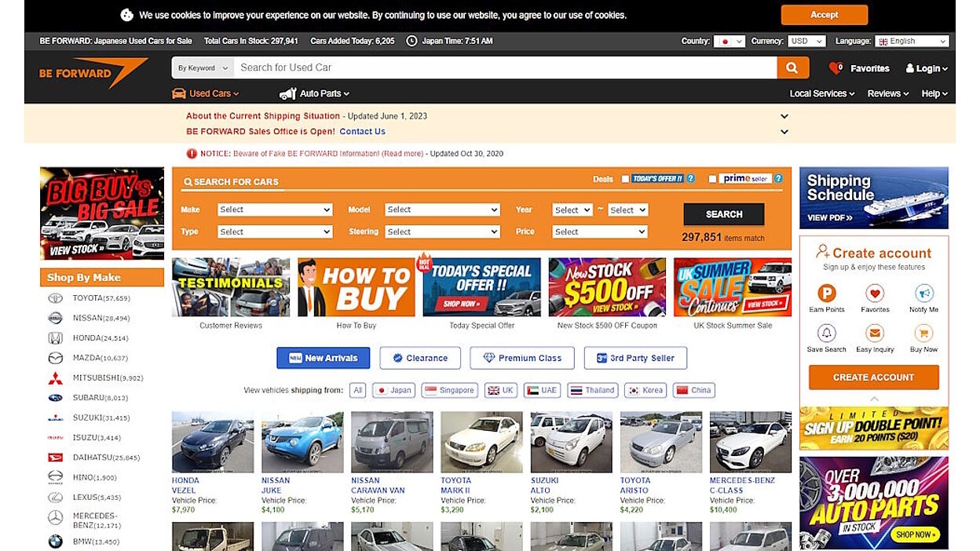Screen dimensions: 980x551
Task: Enable the Today's Offer deals checkbox
Action: click(x=625, y=179)
